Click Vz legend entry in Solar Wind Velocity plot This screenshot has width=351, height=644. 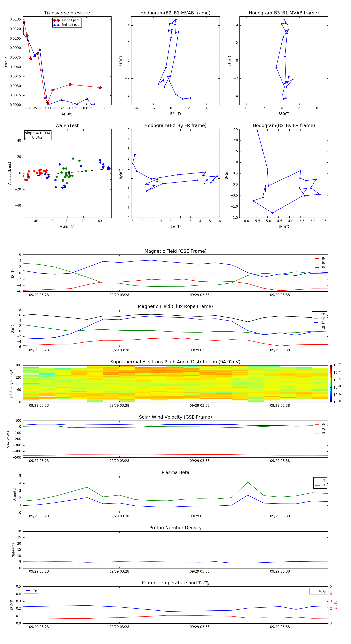pyautogui.click(x=320, y=433)
